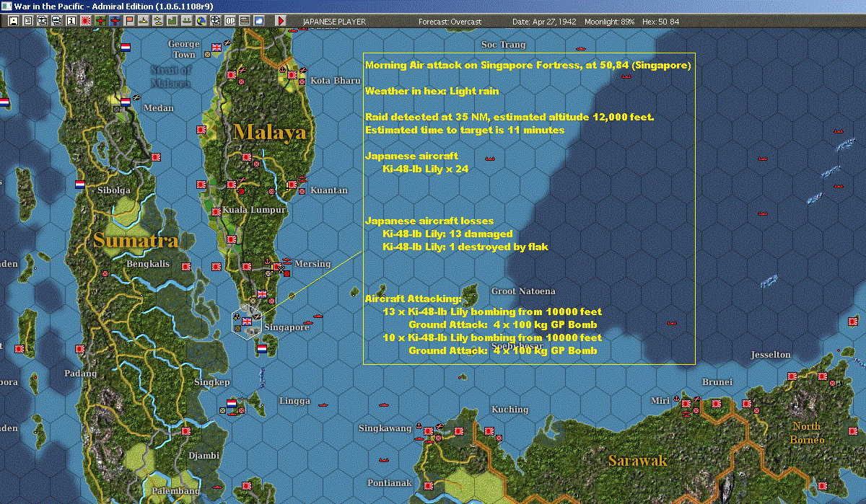The width and height of the screenshot is (866, 504).
Task: Click the Japanese rising sun flag toolbar icon
Action: tap(86, 21)
